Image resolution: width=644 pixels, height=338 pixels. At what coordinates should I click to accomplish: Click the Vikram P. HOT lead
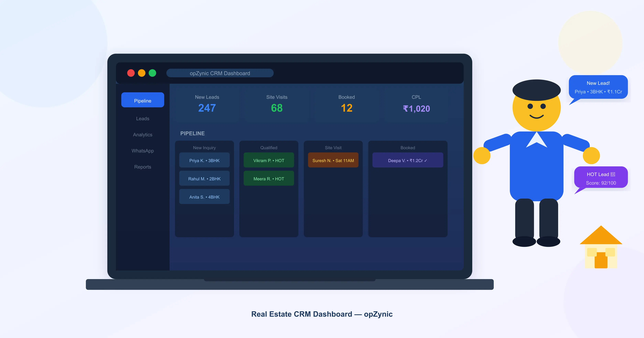(x=269, y=160)
